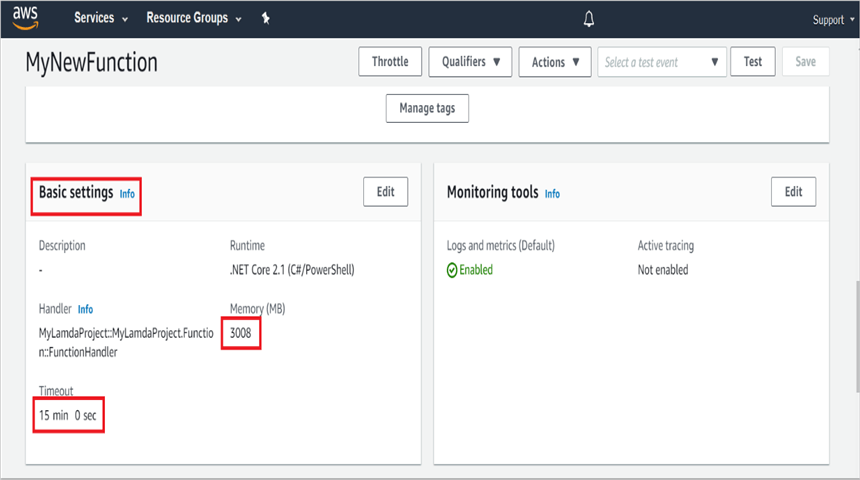Open the Services menu

coord(101,19)
